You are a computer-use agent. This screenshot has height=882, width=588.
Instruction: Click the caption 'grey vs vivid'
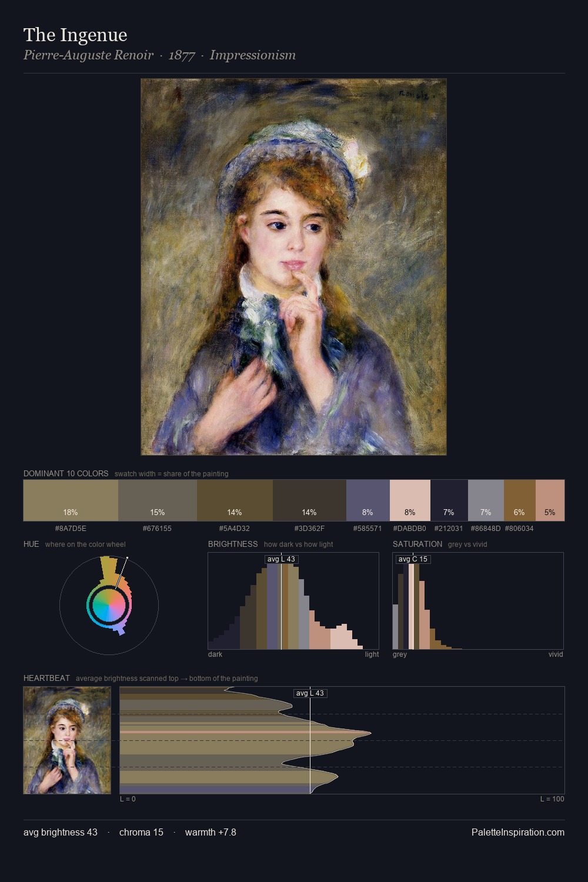coord(467,544)
